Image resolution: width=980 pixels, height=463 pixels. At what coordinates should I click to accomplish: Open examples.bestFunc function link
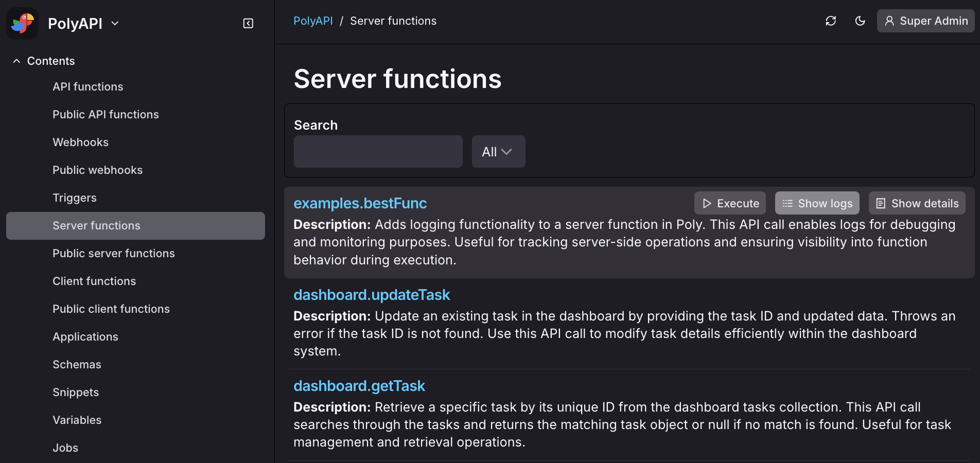360,203
